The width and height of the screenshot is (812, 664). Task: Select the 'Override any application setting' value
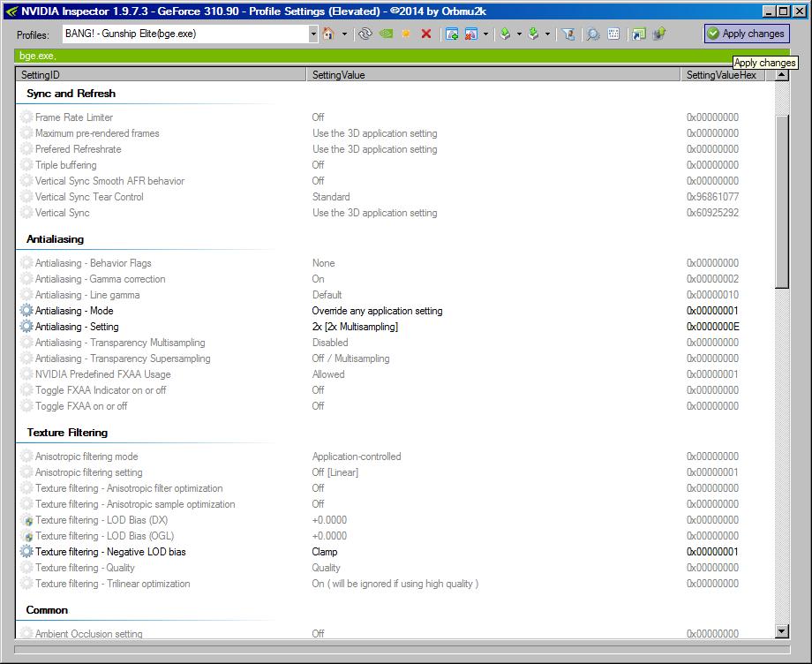click(x=377, y=311)
